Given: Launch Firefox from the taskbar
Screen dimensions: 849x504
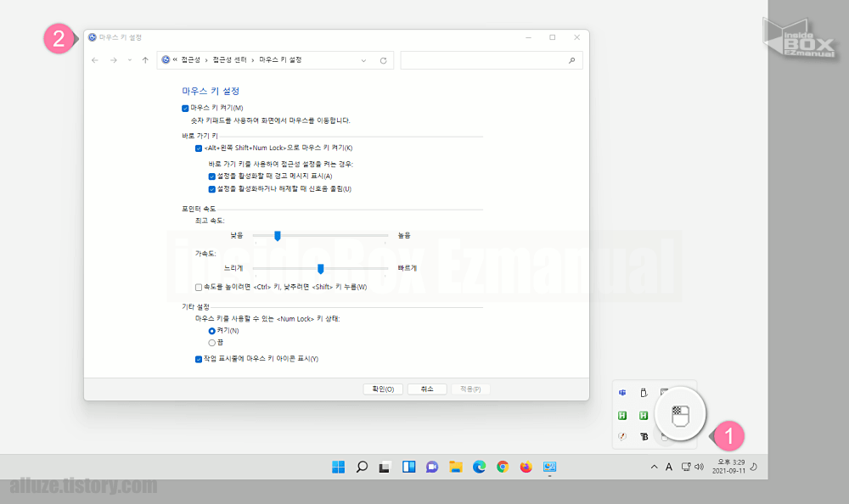Looking at the screenshot, I should click(x=526, y=467).
